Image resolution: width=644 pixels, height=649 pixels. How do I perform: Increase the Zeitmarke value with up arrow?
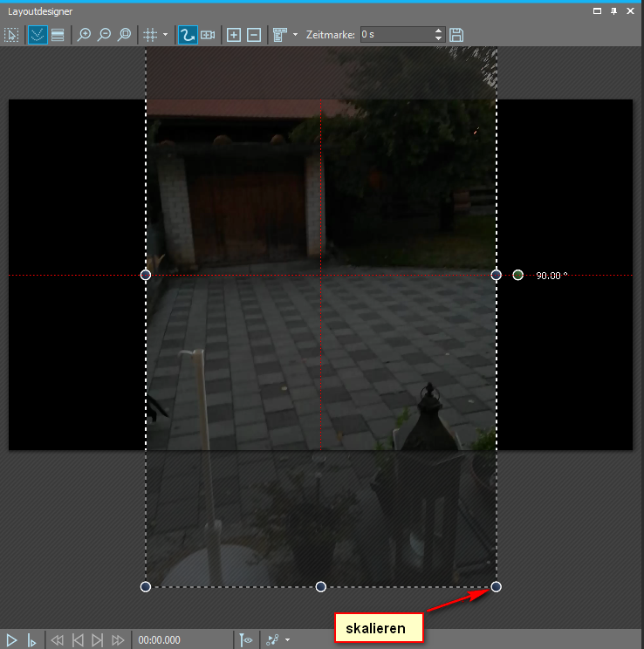point(438,31)
